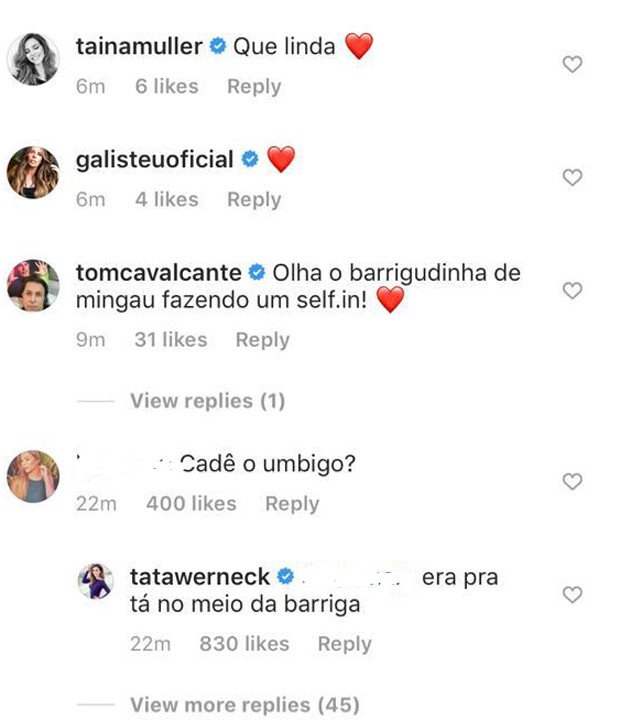Tap heart on tomcavalcante's comment
This screenshot has width=620, height=721.
click(572, 291)
